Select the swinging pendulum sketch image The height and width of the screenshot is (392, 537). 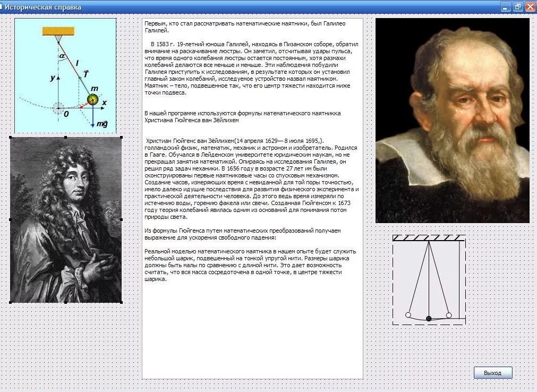point(429,280)
